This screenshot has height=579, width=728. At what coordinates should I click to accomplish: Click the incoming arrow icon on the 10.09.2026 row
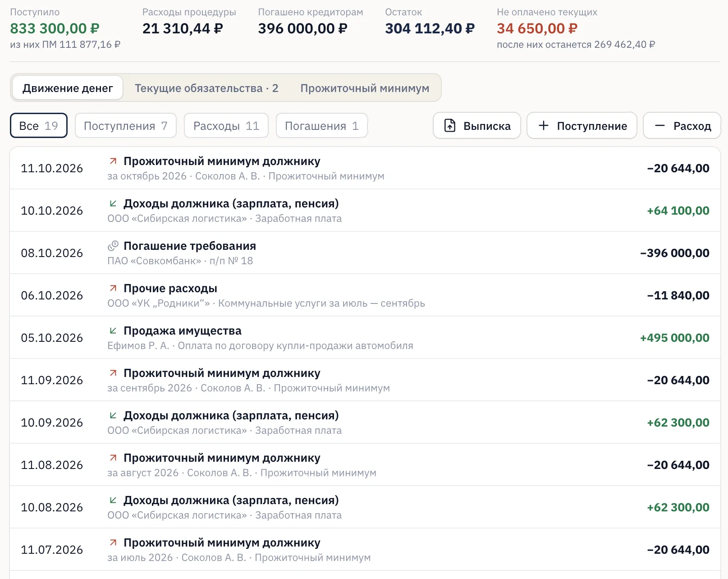113,415
